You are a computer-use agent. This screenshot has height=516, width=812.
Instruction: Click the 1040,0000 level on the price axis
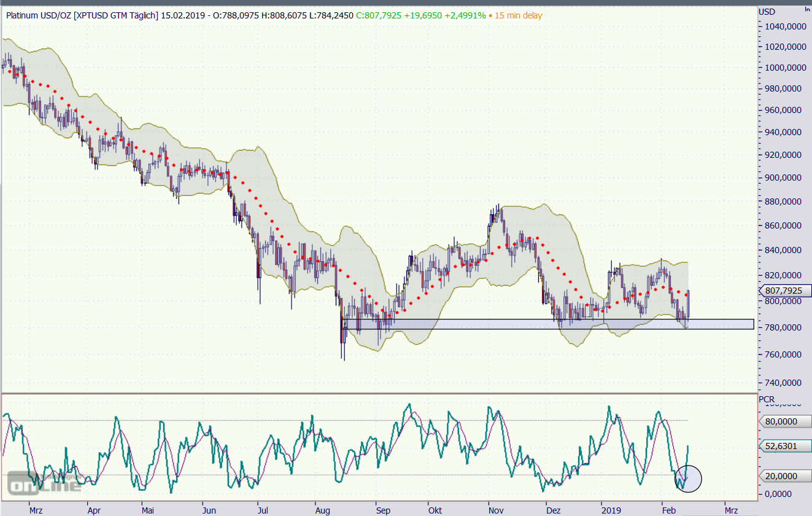tap(784, 26)
